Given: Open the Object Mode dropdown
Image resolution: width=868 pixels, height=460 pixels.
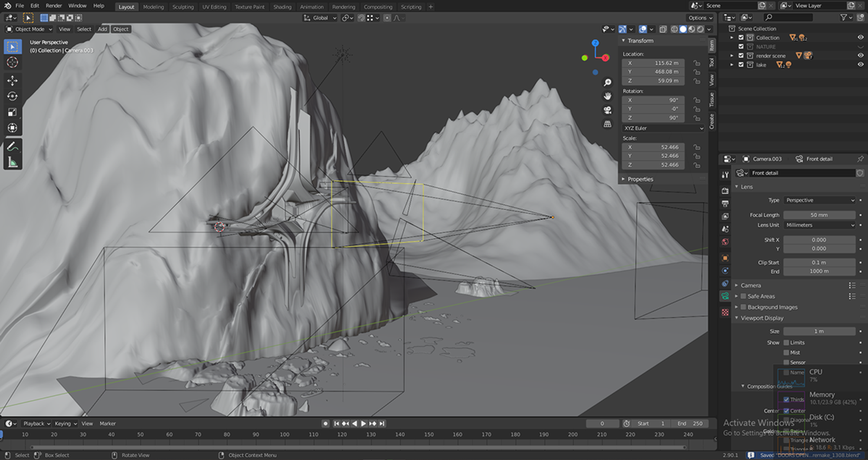Looking at the screenshot, I should pyautogui.click(x=29, y=29).
